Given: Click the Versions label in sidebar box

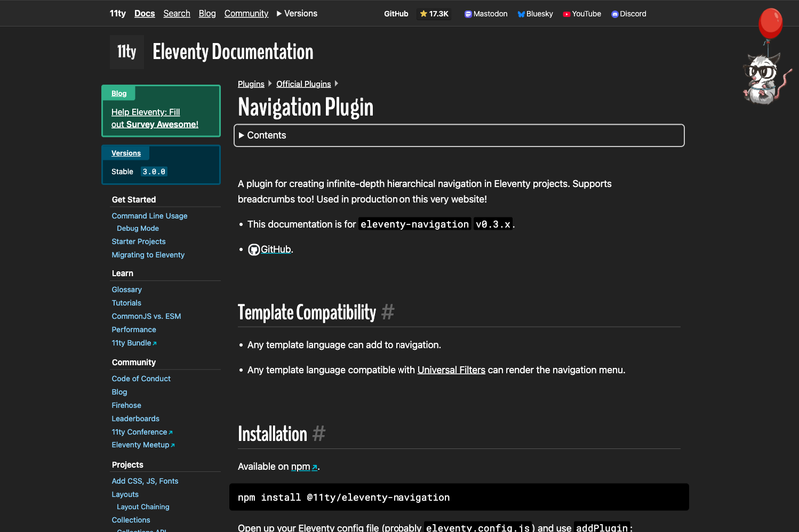Looking at the screenshot, I should pos(126,153).
